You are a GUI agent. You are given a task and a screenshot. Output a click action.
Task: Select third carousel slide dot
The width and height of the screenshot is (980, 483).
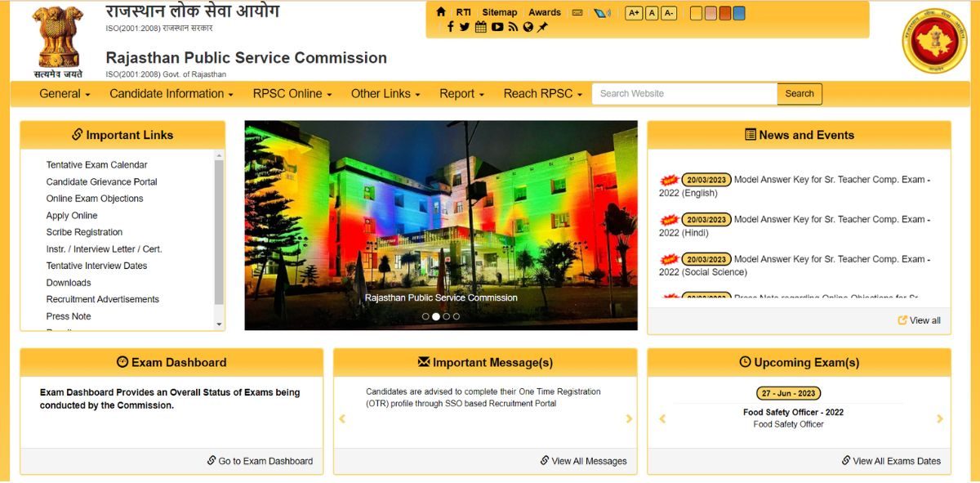click(x=446, y=316)
